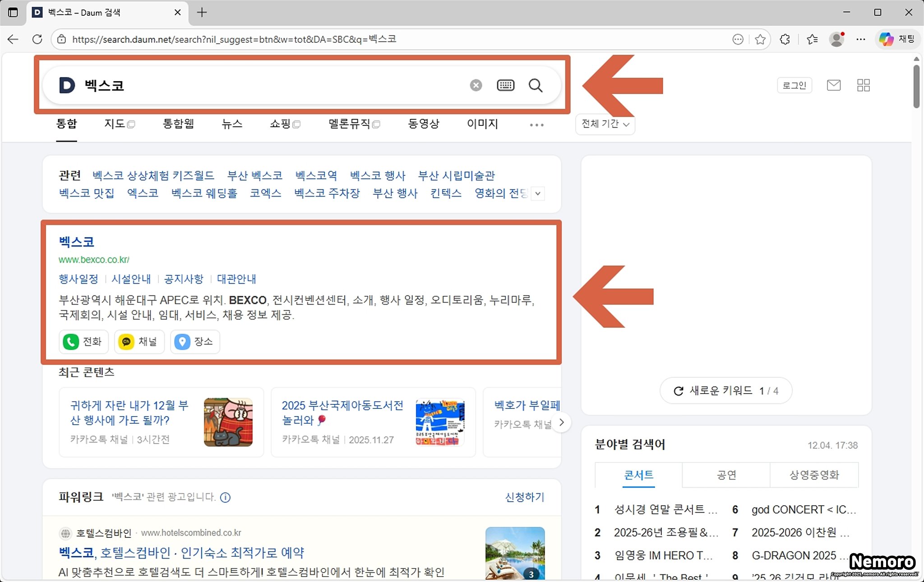Open the Daum mail envelope icon
The height and width of the screenshot is (582, 924).
833,85
